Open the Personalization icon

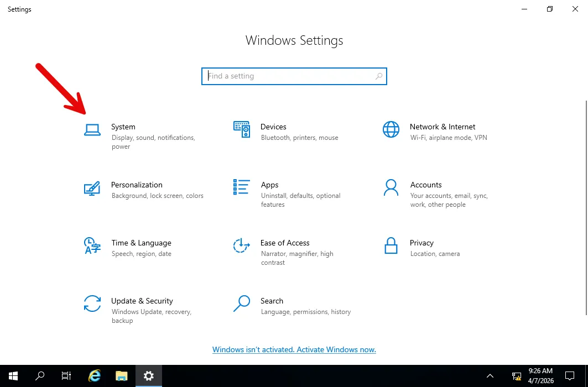tap(92, 188)
